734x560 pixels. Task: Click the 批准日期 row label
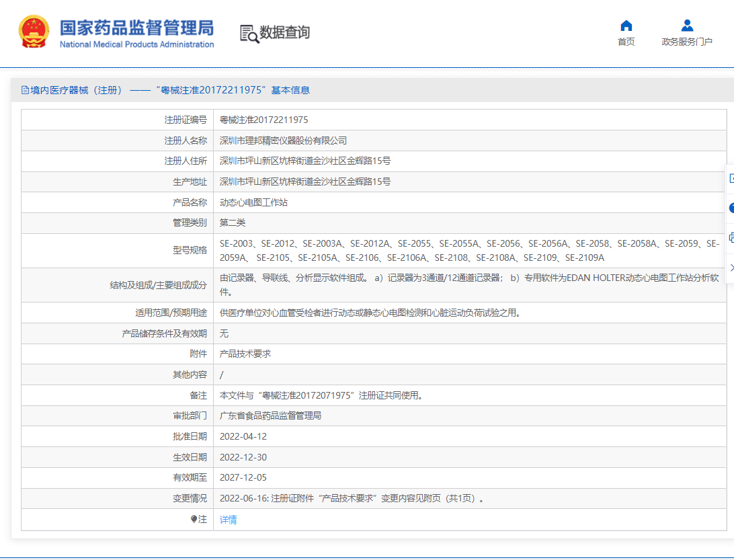pyautogui.click(x=190, y=436)
